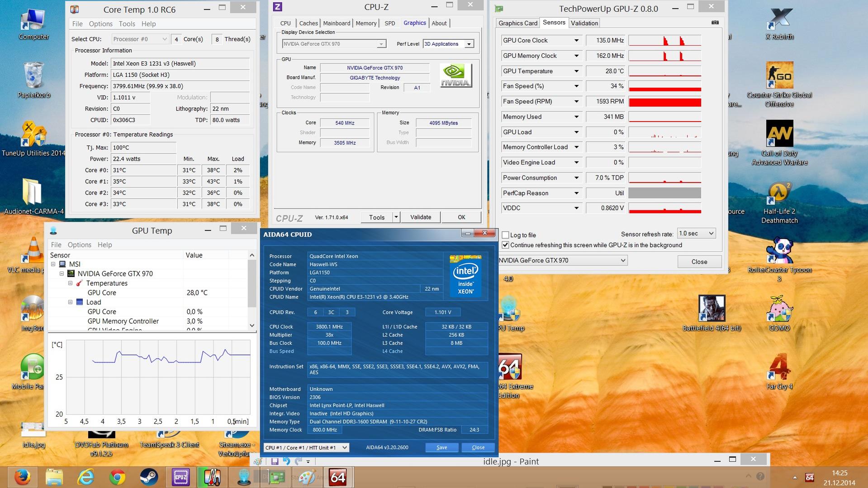
Task: Open the Select CPU Processor #0 dropdown
Action: click(x=140, y=39)
